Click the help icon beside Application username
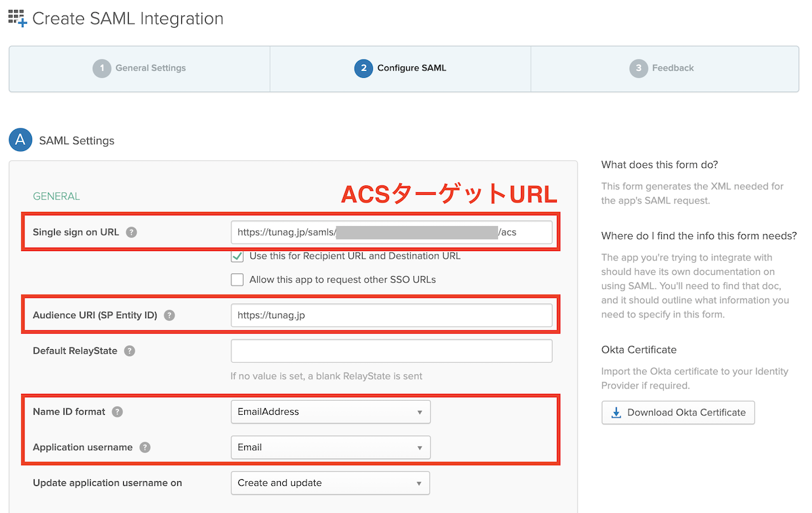This screenshot has height=513, width=812. (x=145, y=447)
